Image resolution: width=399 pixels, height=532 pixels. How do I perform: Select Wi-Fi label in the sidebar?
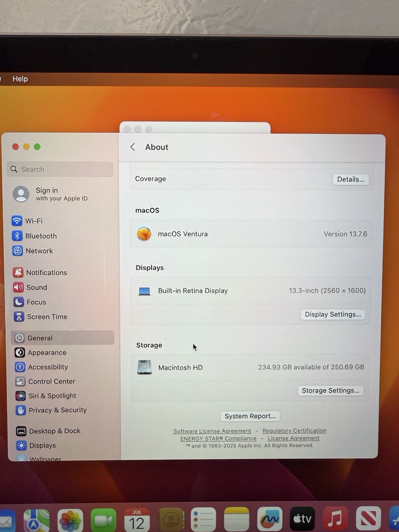pos(34,221)
